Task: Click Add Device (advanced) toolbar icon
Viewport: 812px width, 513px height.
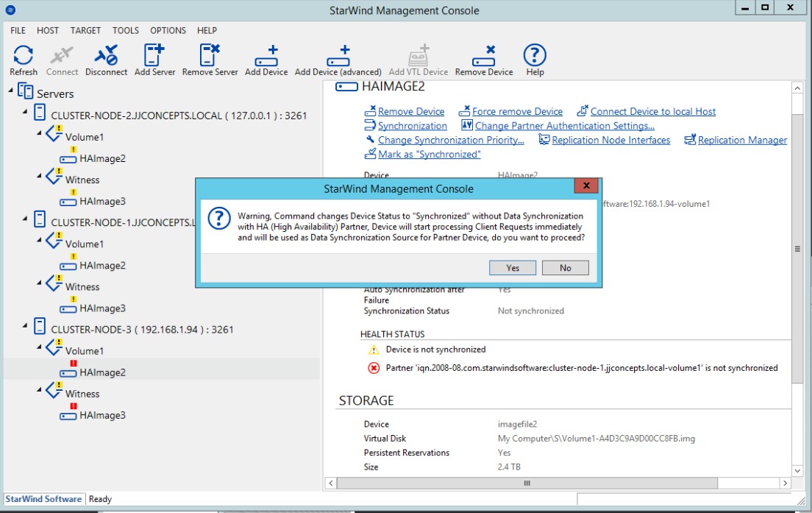Action: [338, 56]
